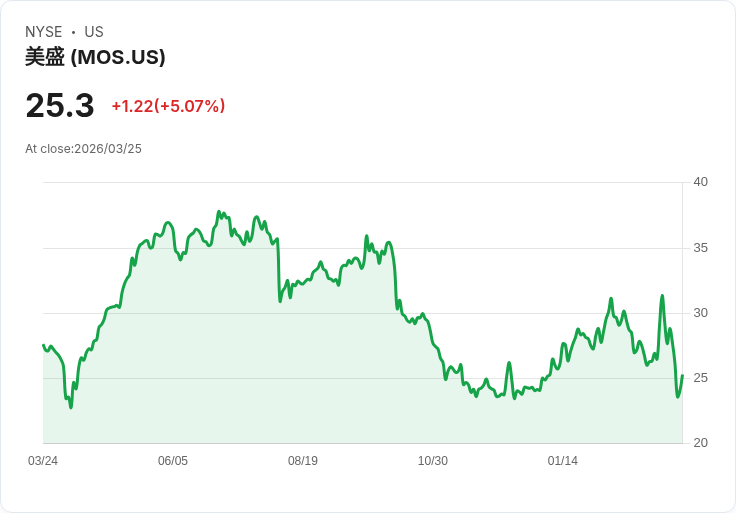Click the +1.22(+5.07%) price change
This screenshot has width=736, height=513.
click(168, 106)
